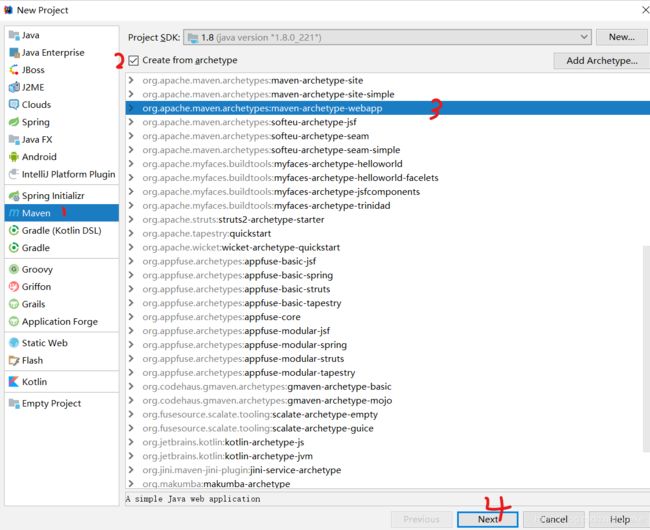Click the Empty Project icon
The image size is (650, 530).
(14, 403)
